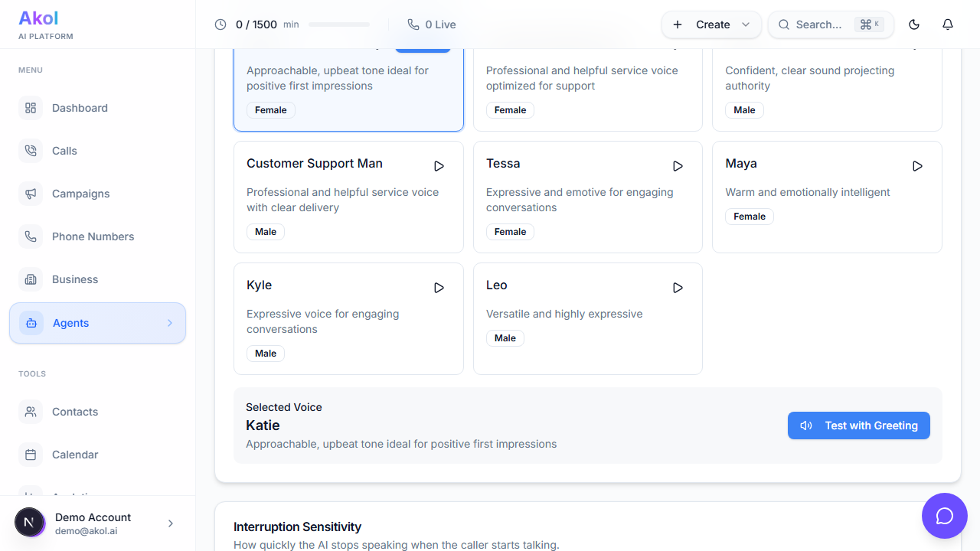The width and height of the screenshot is (980, 551).
Task: Toggle dark mode moon icon
Action: (x=913, y=24)
